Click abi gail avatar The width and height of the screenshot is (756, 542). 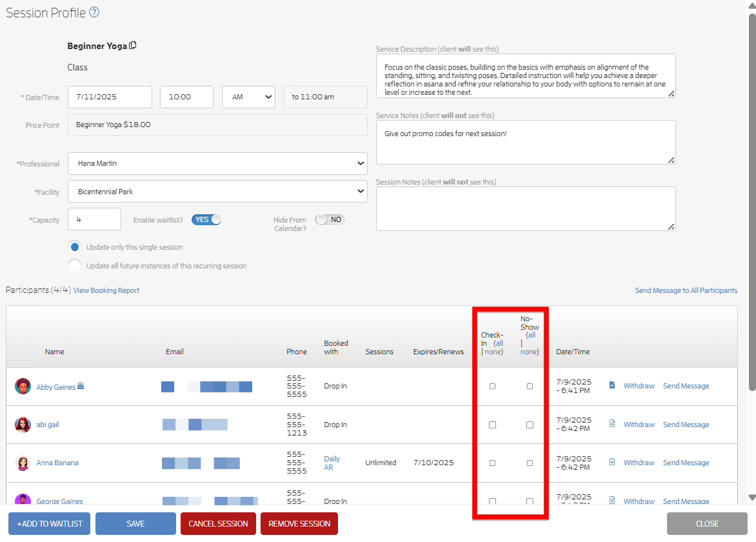23,425
